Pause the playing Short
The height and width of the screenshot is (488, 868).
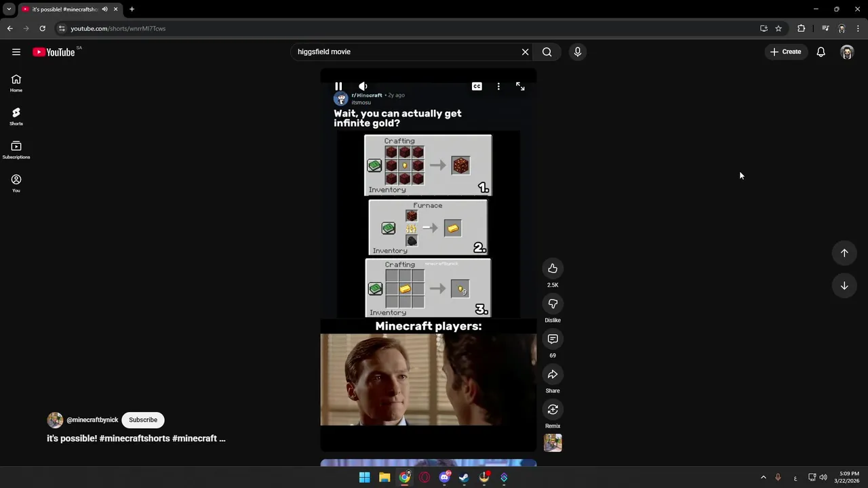338,86
